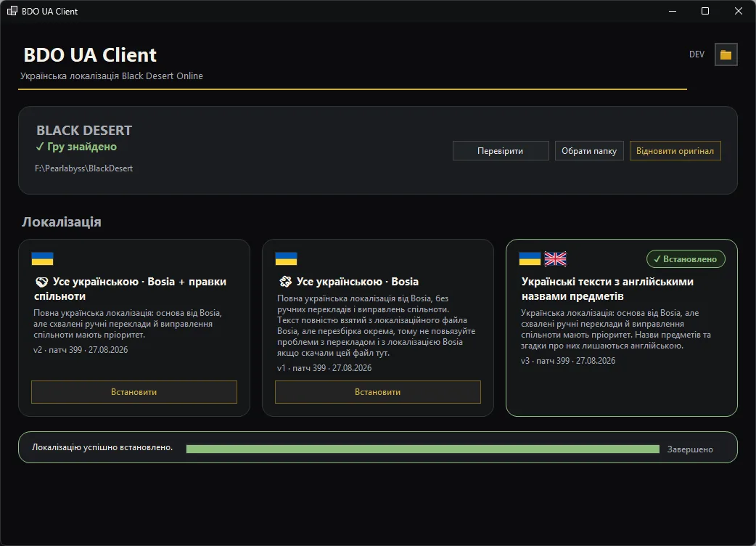Click the gear icon beside Усе українською · Bosia
The width and height of the screenshot is (756, 546).
tap(285, 282)
